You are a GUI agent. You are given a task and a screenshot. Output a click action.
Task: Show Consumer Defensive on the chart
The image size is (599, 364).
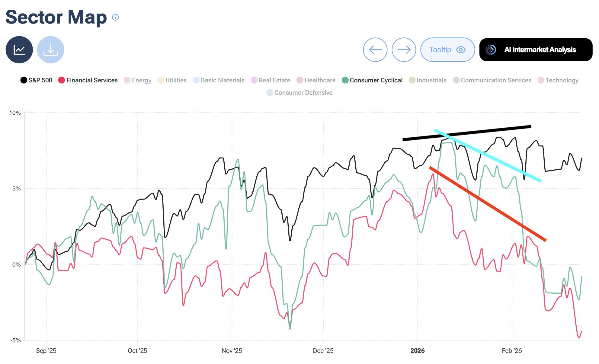(x=299, y=93)
